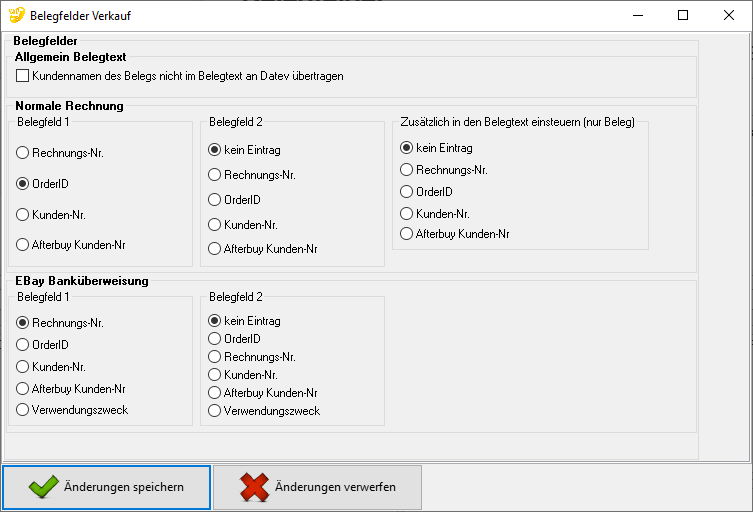Click the Belegfelder Verkauf title bar app icon
753x512 pixels.
[16, 16]
